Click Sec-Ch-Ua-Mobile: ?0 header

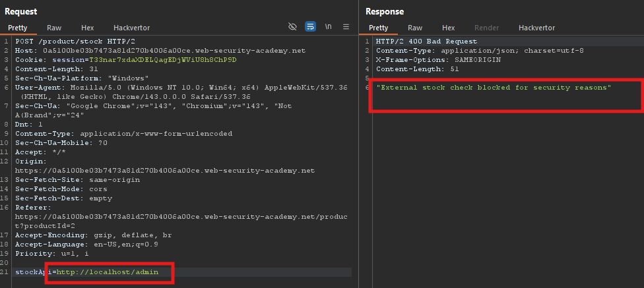tap(61, 143)
